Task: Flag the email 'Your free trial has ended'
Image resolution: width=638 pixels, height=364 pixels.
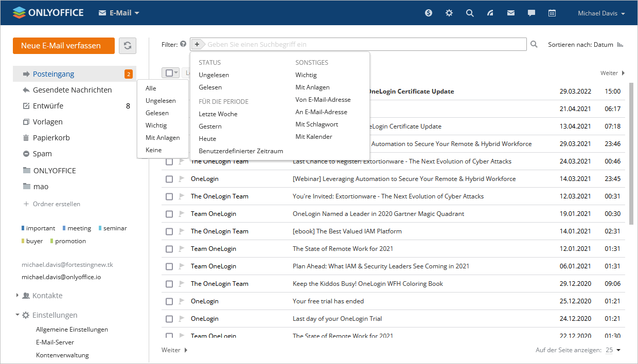Action: (x=181, y=301)
